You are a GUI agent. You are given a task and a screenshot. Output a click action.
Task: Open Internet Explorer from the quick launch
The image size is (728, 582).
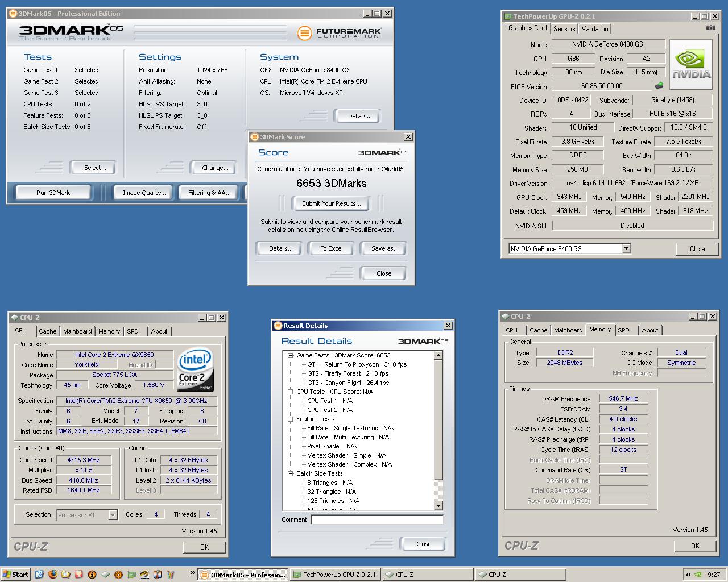(x=39, y=575)
